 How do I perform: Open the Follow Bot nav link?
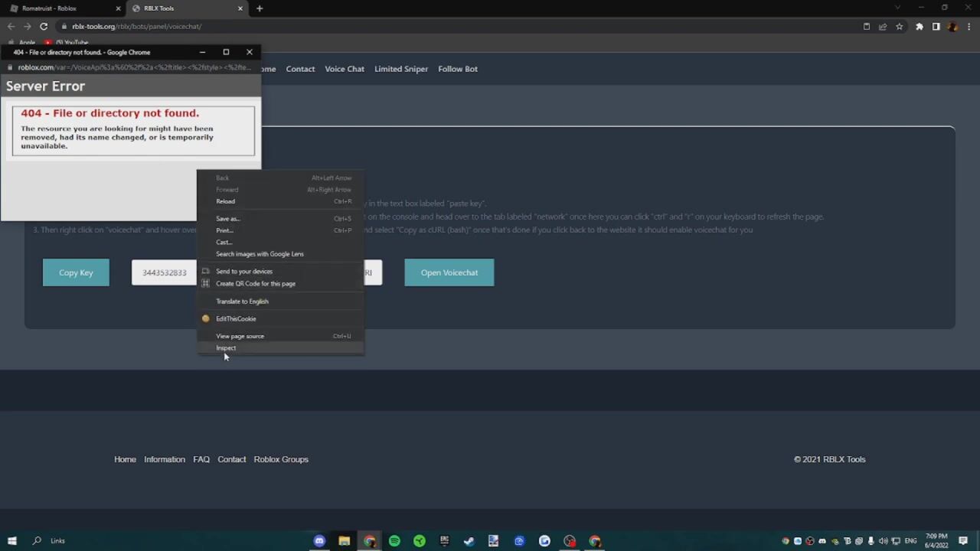coord(458,69)
